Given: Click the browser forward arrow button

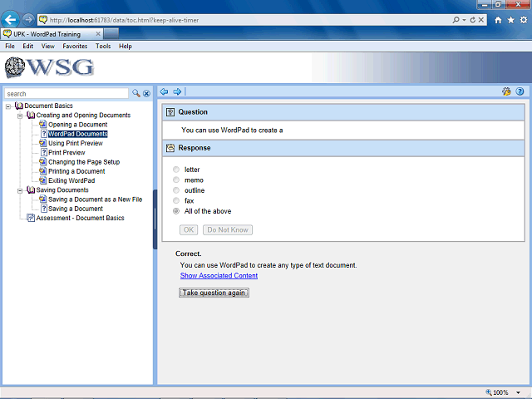Looking at the screenshot, I should (x=28, y=20).
